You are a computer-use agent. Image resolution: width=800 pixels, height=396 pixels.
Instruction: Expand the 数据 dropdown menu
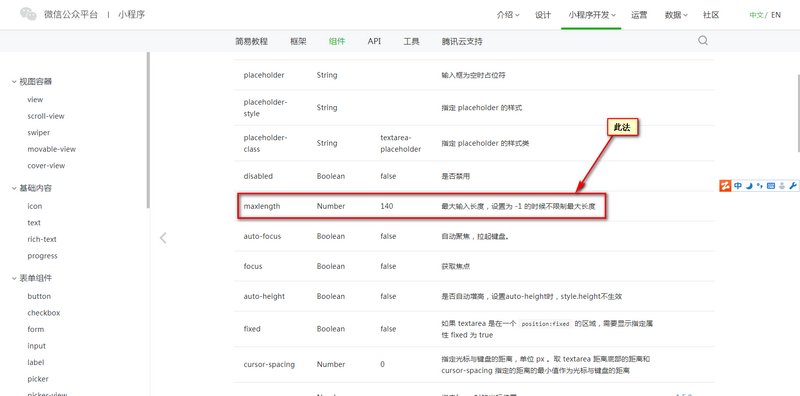pos(676,15)
